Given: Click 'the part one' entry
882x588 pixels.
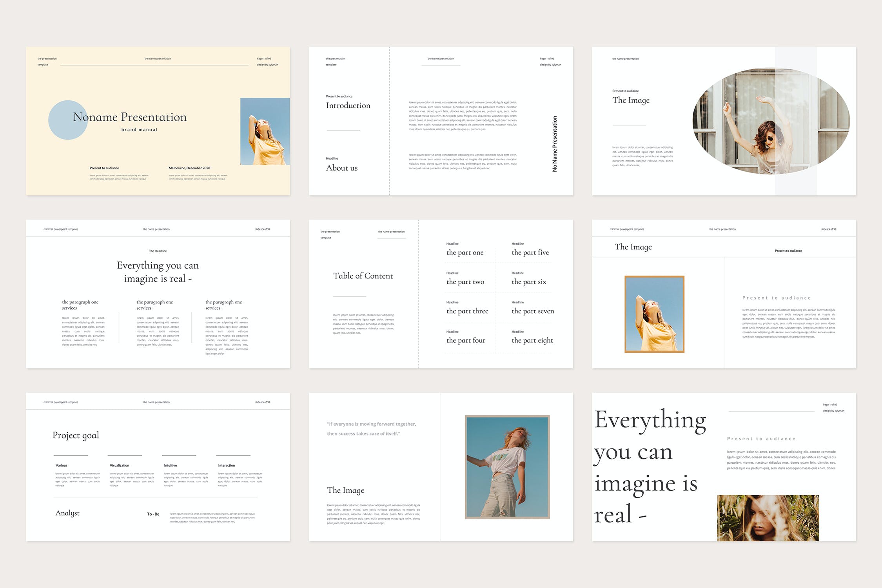Looking at the screenshot, I should pos(465,252).
